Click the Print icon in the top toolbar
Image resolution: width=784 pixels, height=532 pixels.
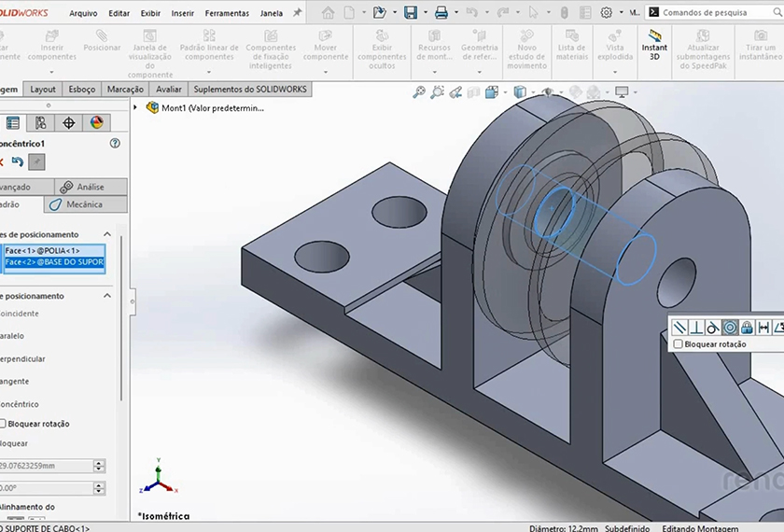[x=441, y=13]
